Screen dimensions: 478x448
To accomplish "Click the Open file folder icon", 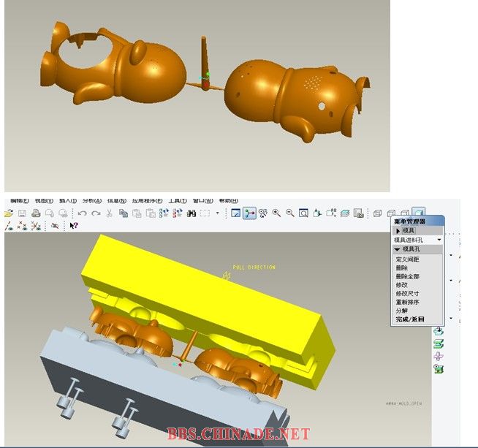I will point(9,213).
